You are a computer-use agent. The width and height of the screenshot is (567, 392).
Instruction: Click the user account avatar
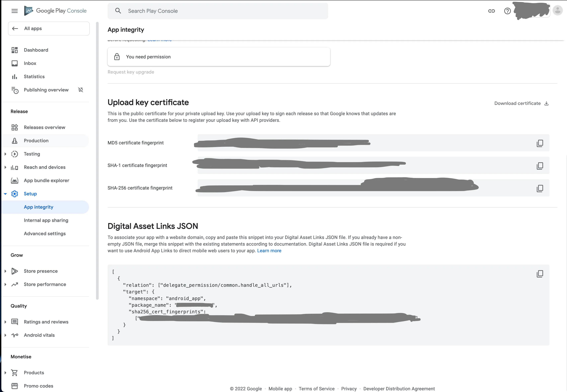pos(557,10)
